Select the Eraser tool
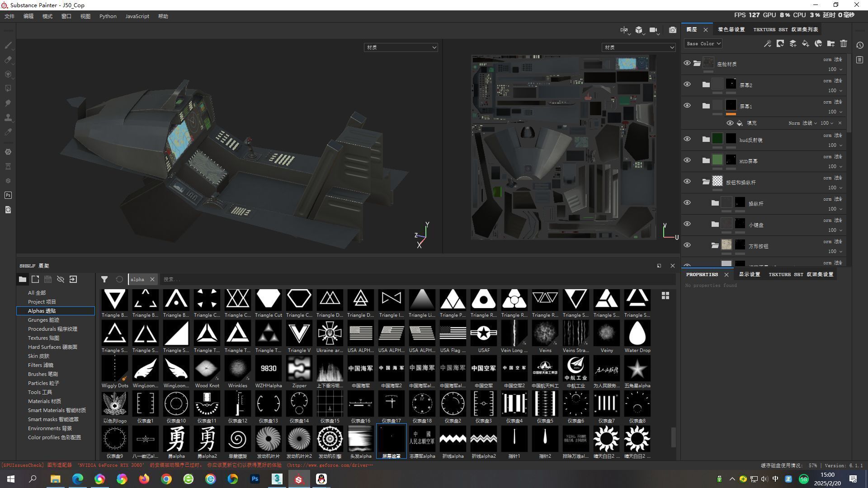This screenshot has height=488, width=868. tap(8, 60)
